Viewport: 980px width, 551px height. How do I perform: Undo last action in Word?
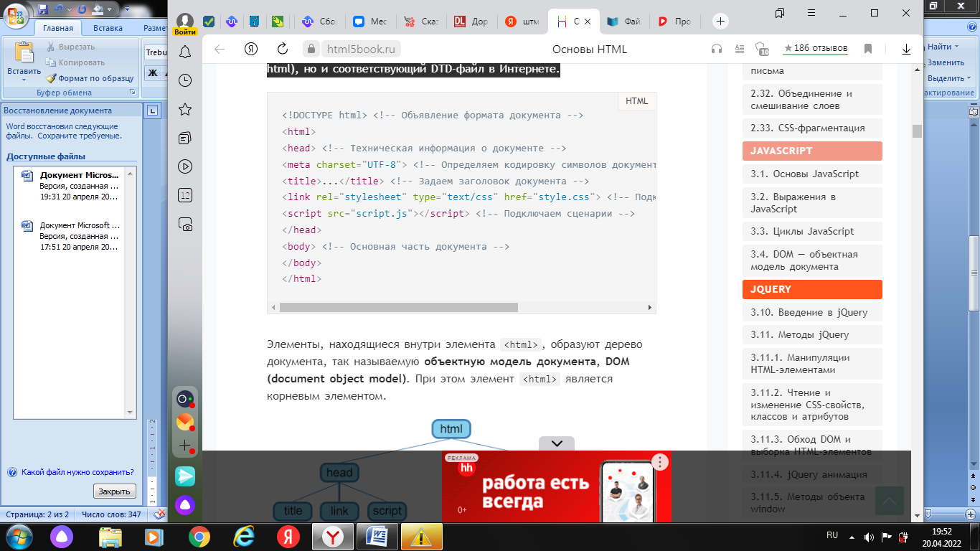59,9
